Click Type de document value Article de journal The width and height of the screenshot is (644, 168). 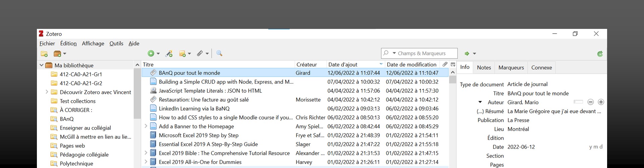[527, 84]
